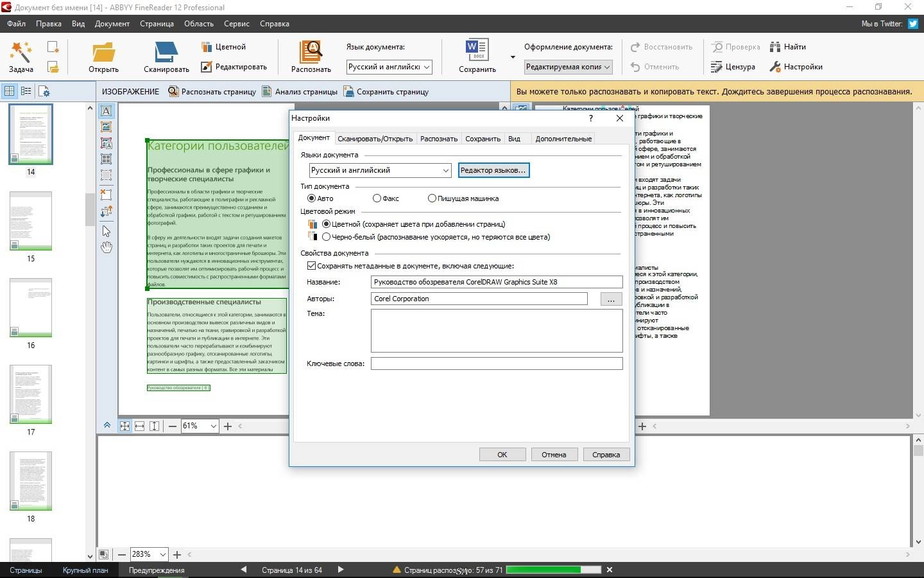Click the recognition progress bar
The height and width of the screenshot is (578, 924).
click(554, 569)
